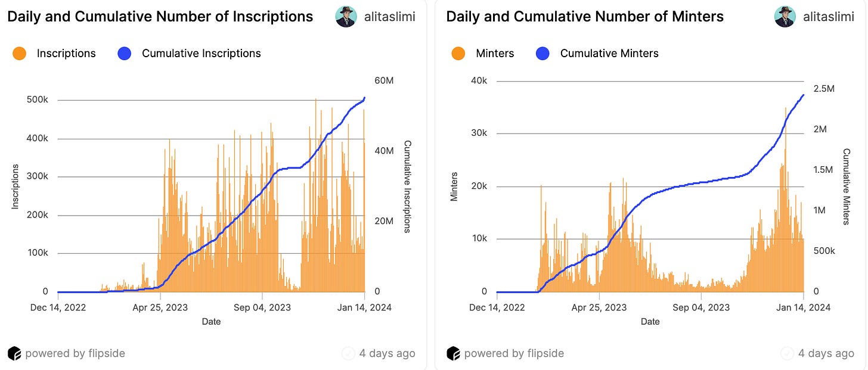Screen dimensions: 868x370
Task: Click Flipside logo under Minters chart
Action: (453, 353)
